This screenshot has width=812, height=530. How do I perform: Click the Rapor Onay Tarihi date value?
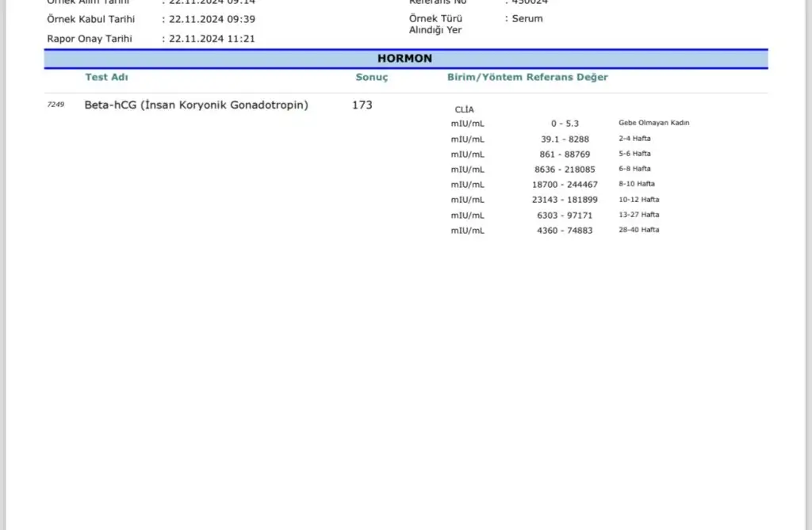(212, 39)
